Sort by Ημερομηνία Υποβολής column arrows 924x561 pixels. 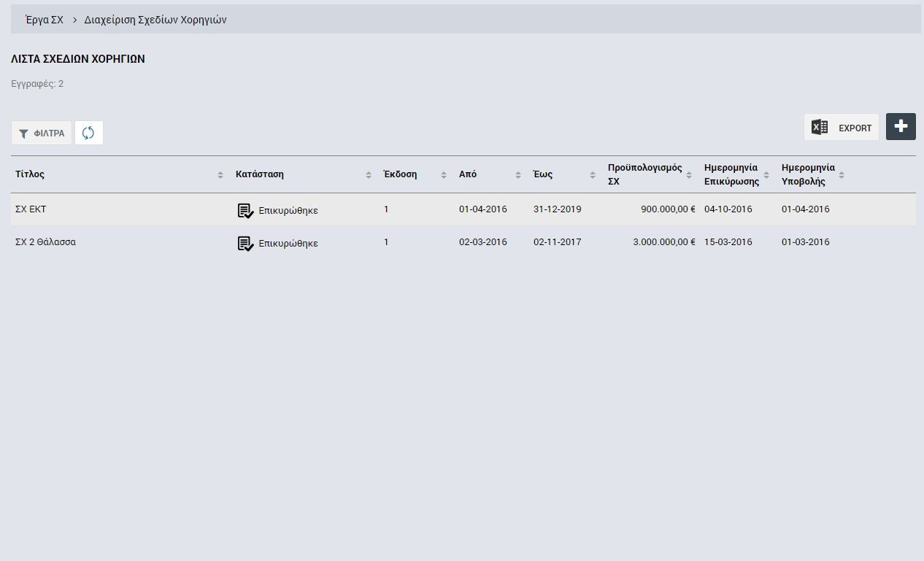842,175
